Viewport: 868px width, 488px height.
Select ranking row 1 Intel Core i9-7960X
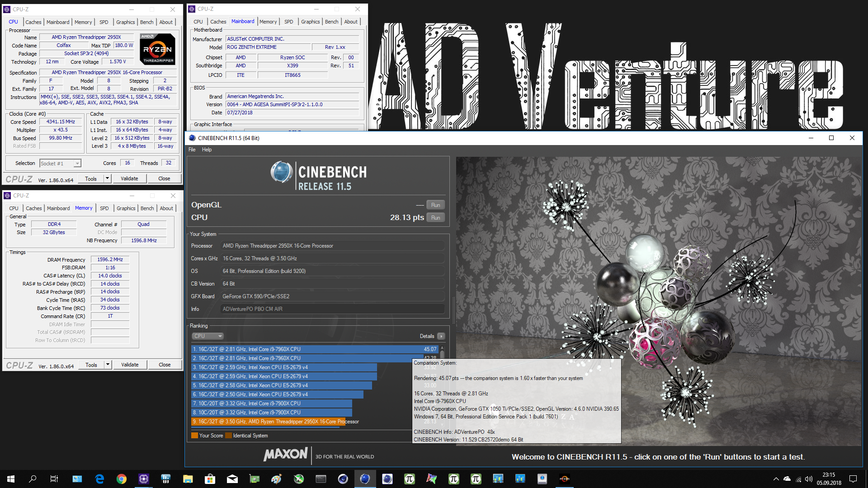click(315, 349)
